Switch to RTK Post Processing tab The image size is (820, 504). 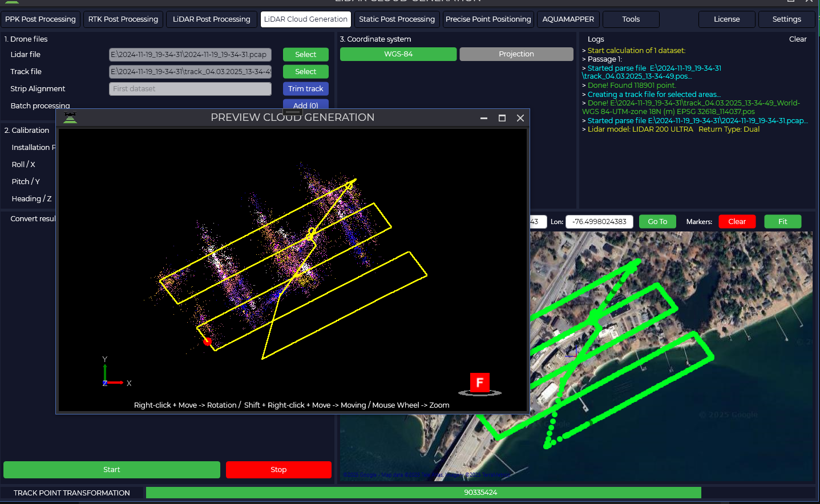point(123,19)
